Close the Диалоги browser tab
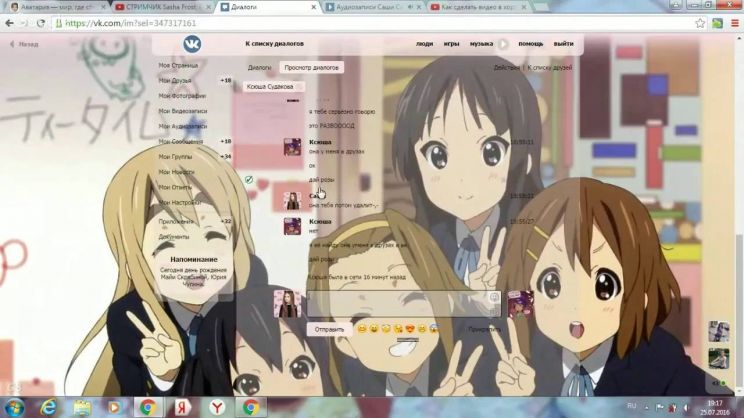Screen dimensions: 744x418 (x=313, y=7)
